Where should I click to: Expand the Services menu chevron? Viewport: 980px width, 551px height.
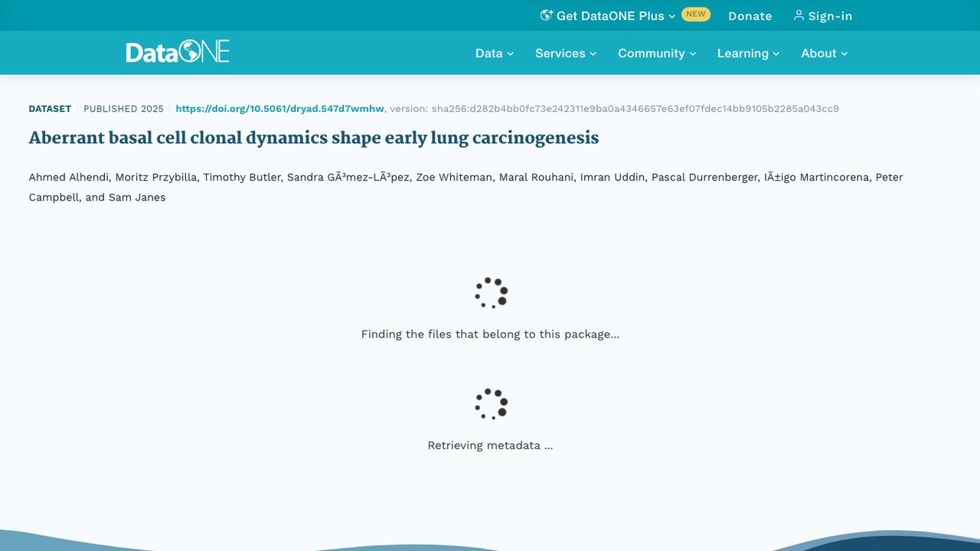coord(593,54)
